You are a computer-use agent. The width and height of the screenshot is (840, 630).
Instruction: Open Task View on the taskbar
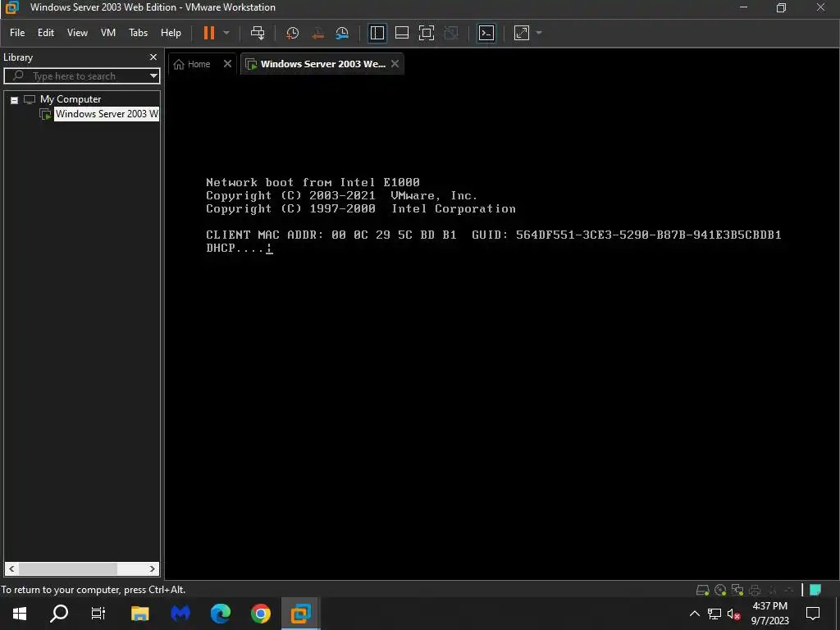click(x=98, y=614)
